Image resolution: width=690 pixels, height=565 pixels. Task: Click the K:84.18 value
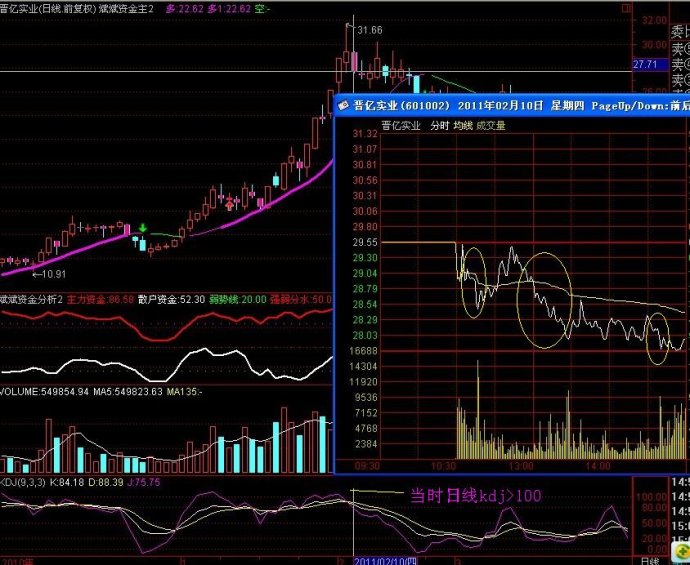click(x=66, y=483)
